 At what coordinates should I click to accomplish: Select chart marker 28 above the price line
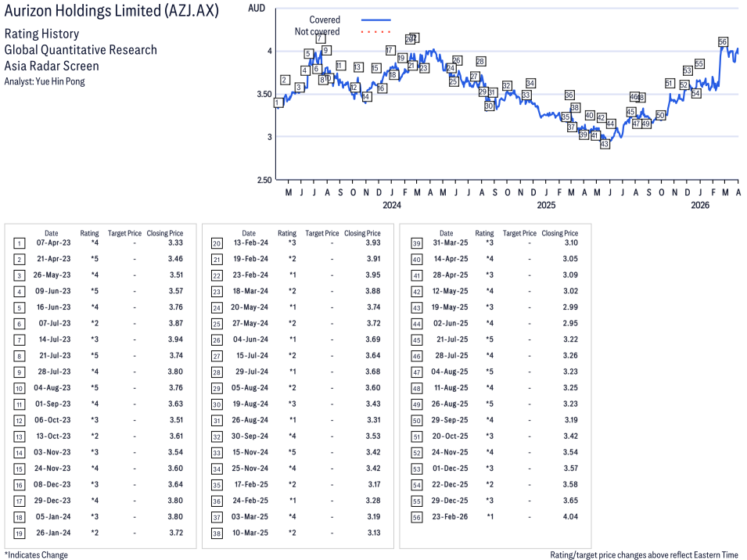(480, 61)
